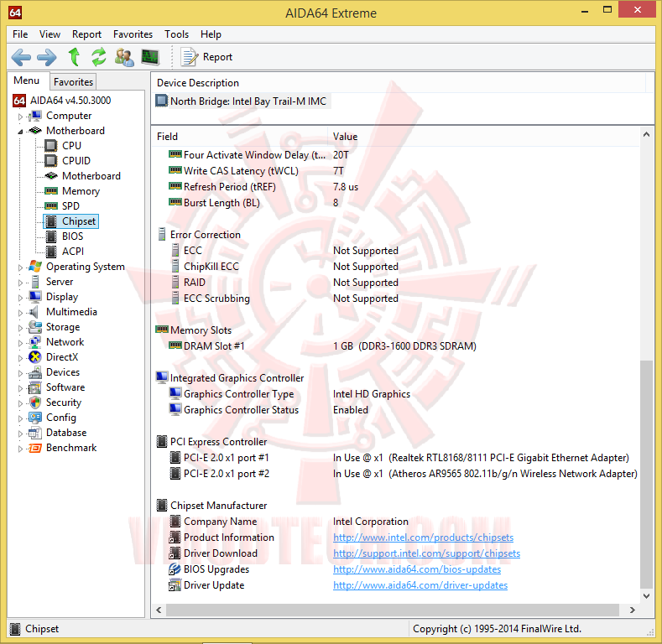Click the Database icon in tree
The height and width of the screenshot is (644, 662).
[35, 433]
